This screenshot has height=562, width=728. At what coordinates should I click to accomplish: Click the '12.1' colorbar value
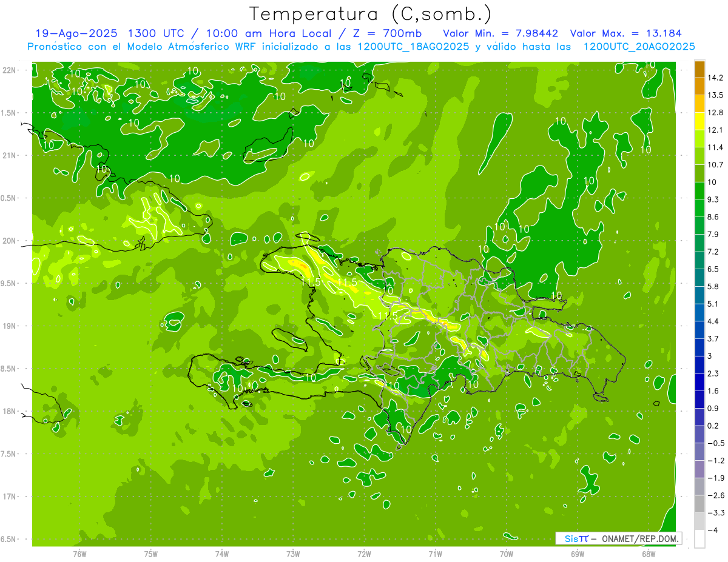coord(715,130)
